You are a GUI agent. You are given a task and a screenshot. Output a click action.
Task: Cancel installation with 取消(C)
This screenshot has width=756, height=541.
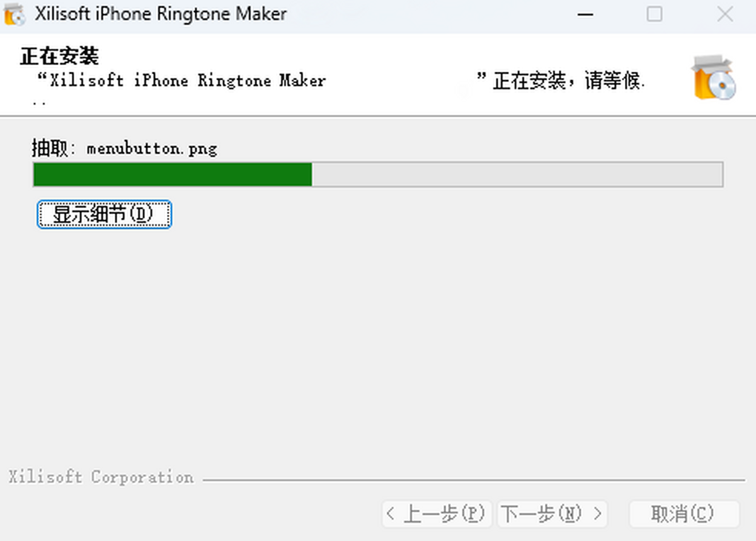coord(684,514)
